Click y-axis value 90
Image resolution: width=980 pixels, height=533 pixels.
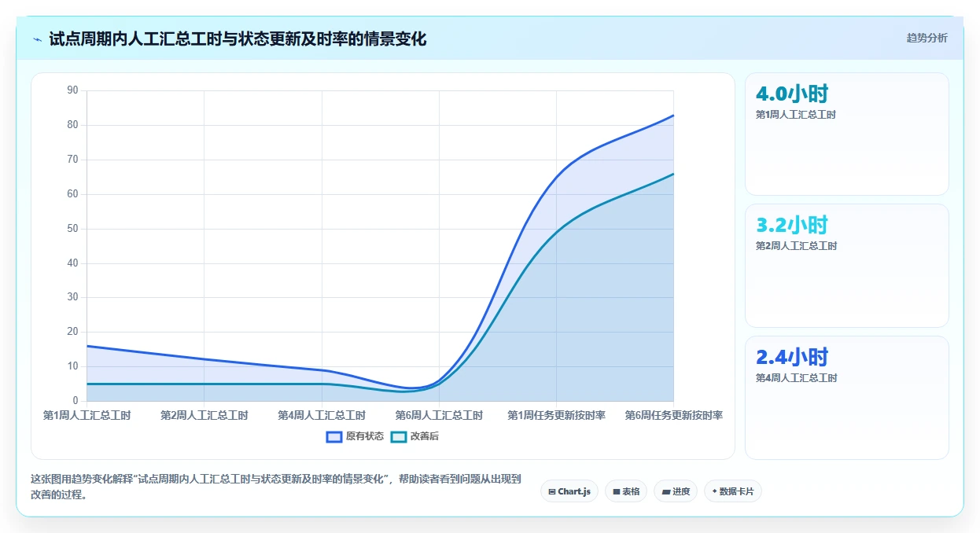[x=73, y=90]
